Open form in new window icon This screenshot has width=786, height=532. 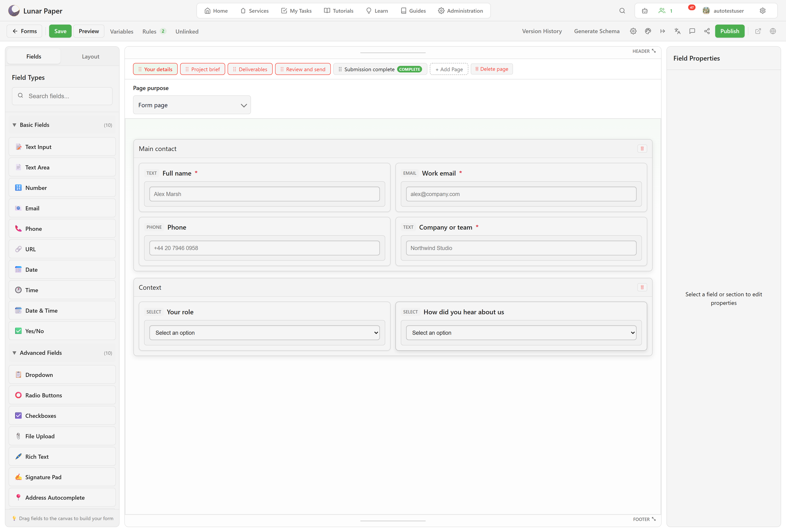tap(758, 31)
